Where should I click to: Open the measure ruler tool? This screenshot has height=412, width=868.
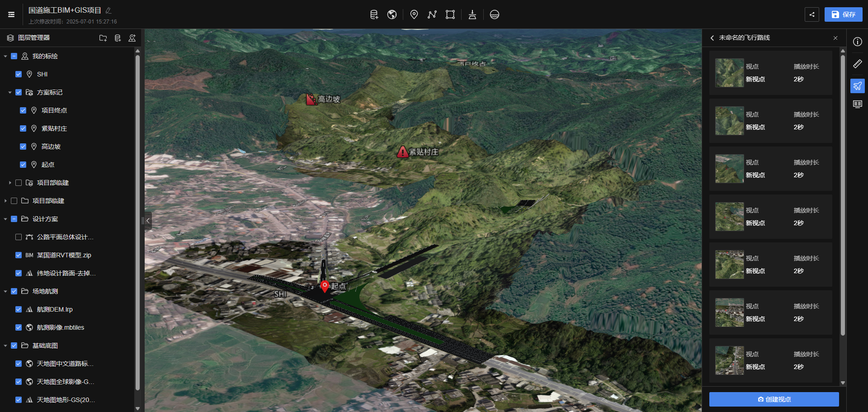click(x=857, y=64)
